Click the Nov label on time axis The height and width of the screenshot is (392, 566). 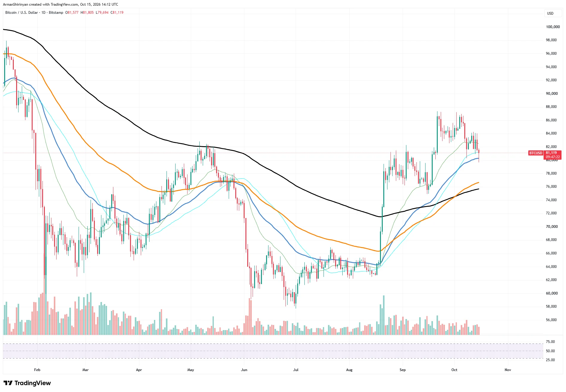point(508,370)
